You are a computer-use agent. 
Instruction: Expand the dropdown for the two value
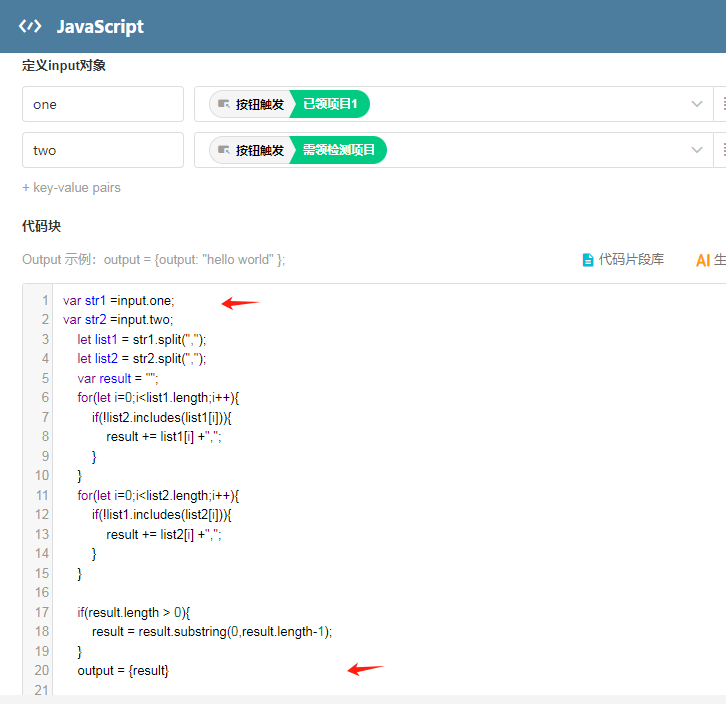point(697,150)
